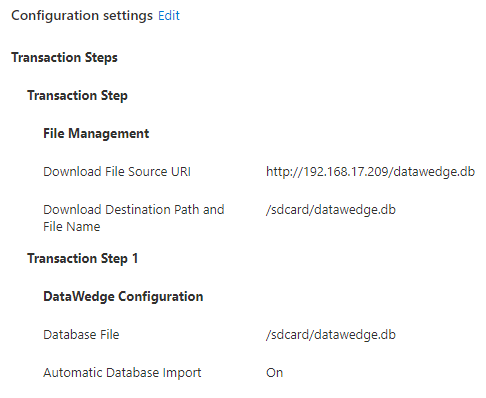Screen dimensions: 486x398
Task: Click the word 'Steps' in the Transaction Steps heading
Action: tap(101, 58)
